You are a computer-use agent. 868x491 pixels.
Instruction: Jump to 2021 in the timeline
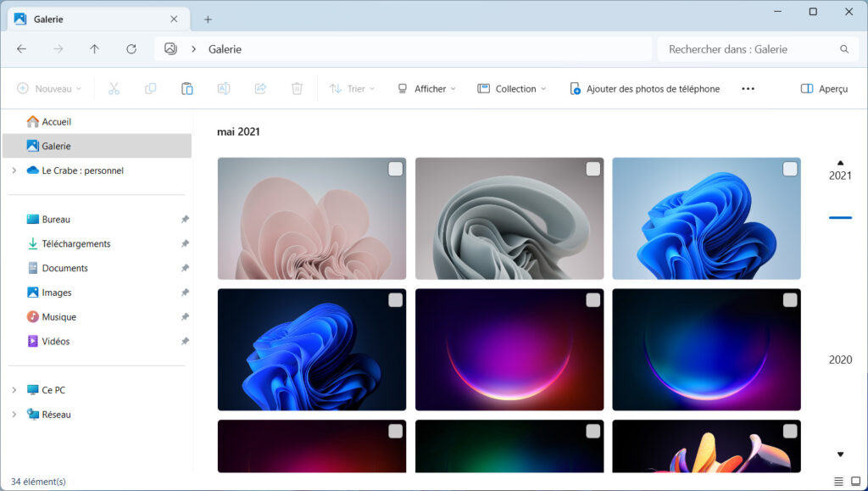pyautogui.click(x=840, y=176)
